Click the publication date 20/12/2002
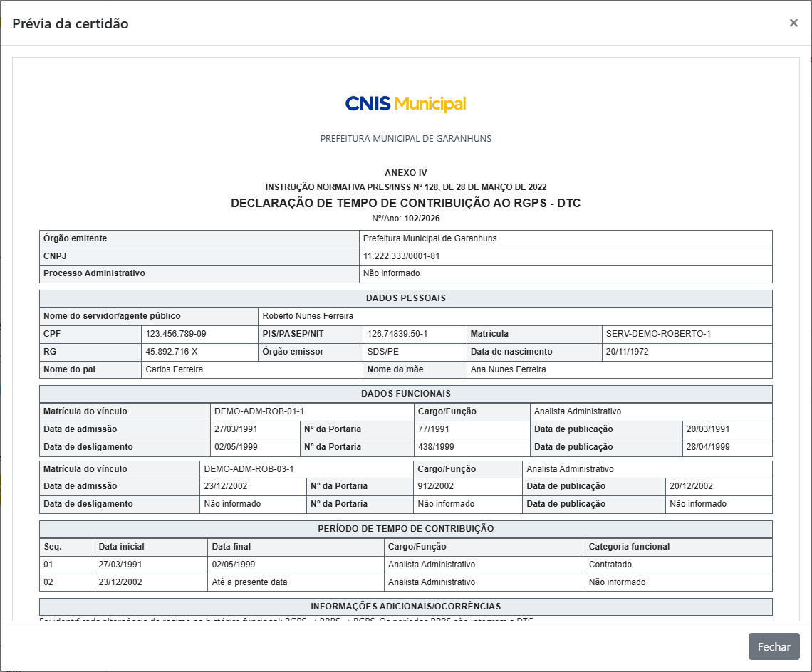Screen dimensions: 812x672 691,486
